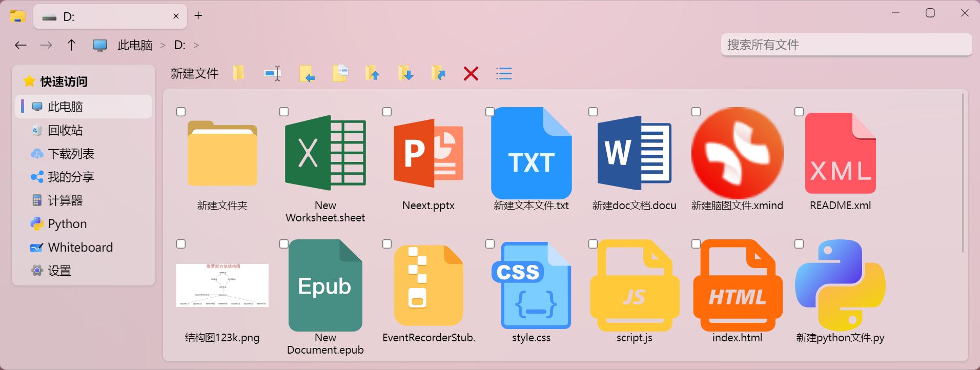Check the box for 新建doc文档
Image resolution: width=980 pixels, height=370 pixels.
coord(593,112)
